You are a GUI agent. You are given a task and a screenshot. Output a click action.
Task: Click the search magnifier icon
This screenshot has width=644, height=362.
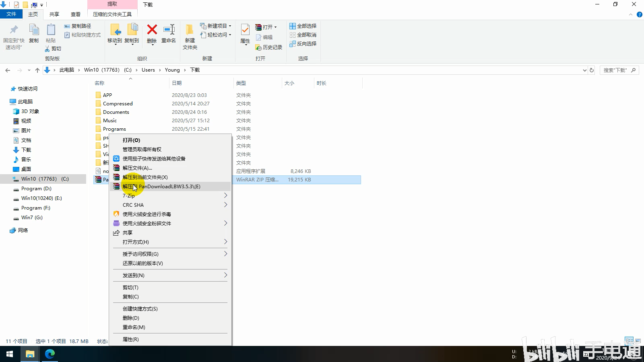coord(633,70)
